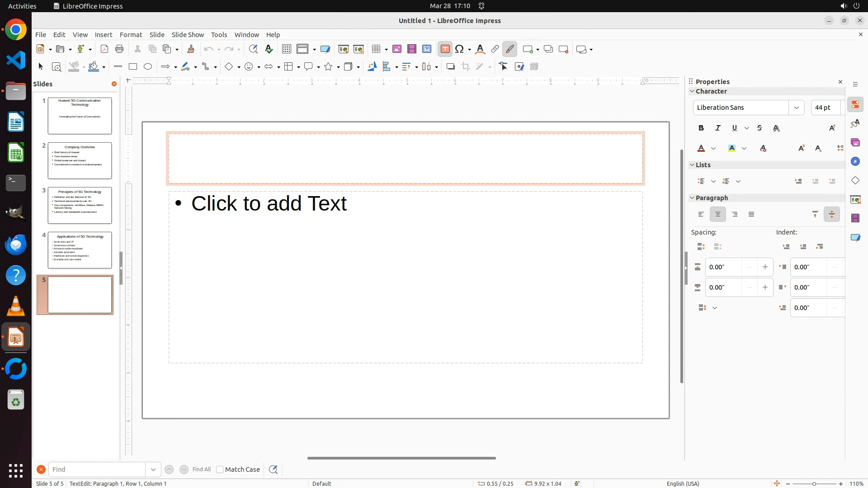Image resolution: width=868 pixels, height=488 pixels.
Task: Open the Slide Show menu
Action: (188, 35)
